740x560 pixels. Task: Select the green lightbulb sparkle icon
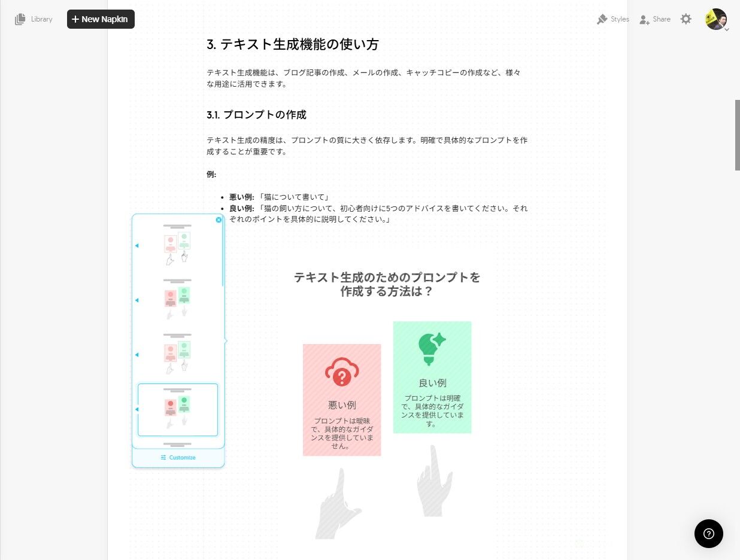click(432, 349)
